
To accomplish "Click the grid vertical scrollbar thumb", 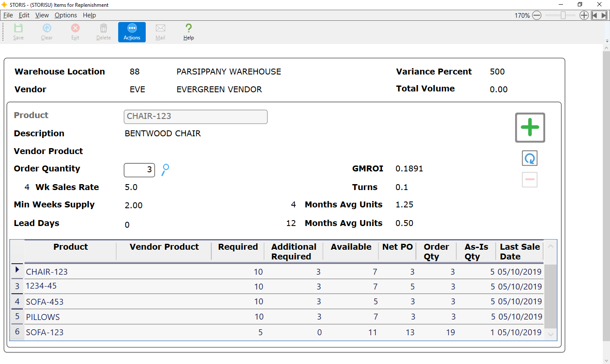I will click(551, 296).
